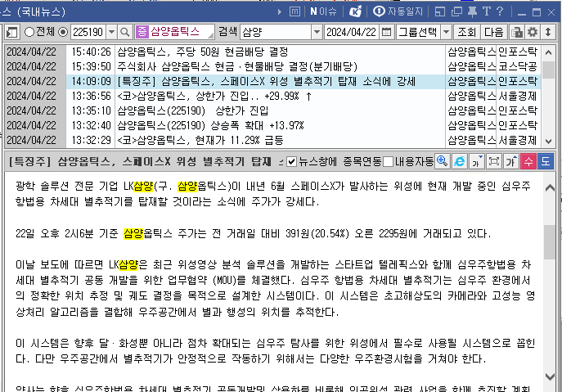Click the news list scroll up arrow
Viewport: 562px width, 392px height.
[x=548, y=52]
